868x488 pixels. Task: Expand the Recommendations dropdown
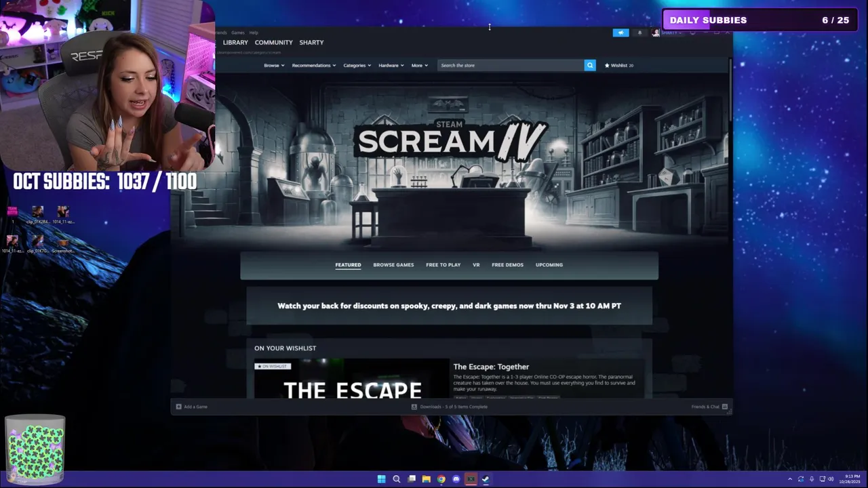(x=314, y=65)
